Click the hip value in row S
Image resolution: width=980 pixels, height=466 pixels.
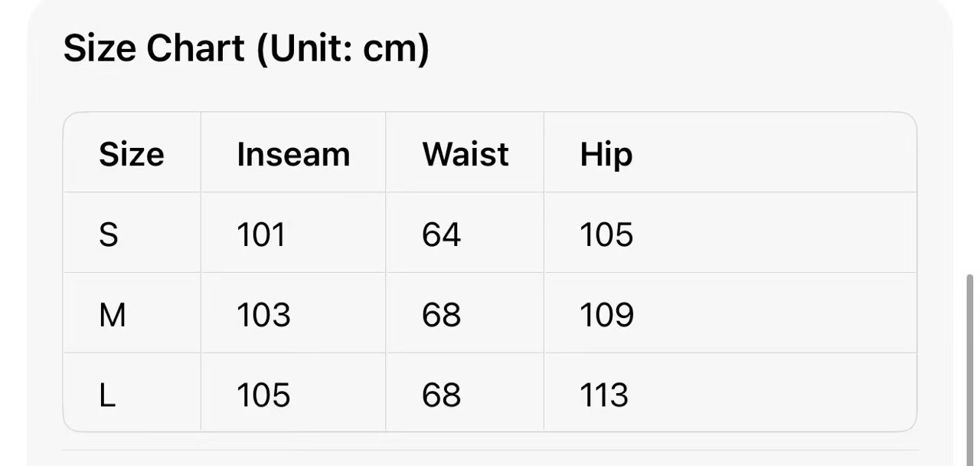pyautogui.click(x=606, y=235)
